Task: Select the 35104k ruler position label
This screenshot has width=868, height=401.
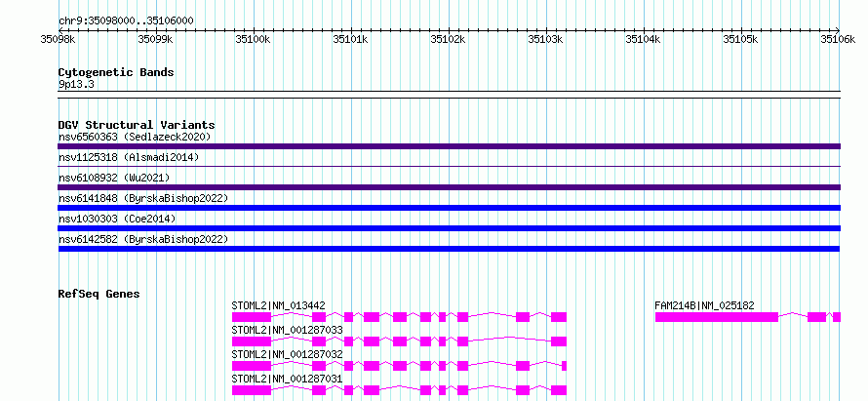Action: click(644, 39)
